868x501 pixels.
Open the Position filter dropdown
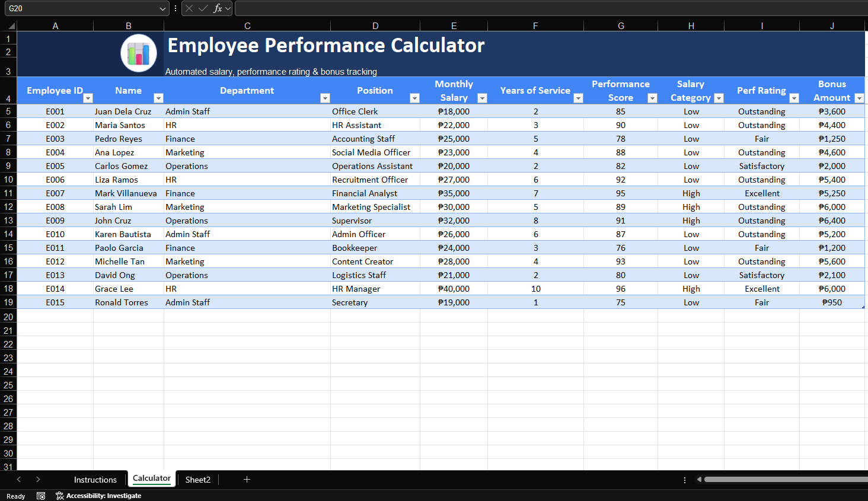(414, 98)
